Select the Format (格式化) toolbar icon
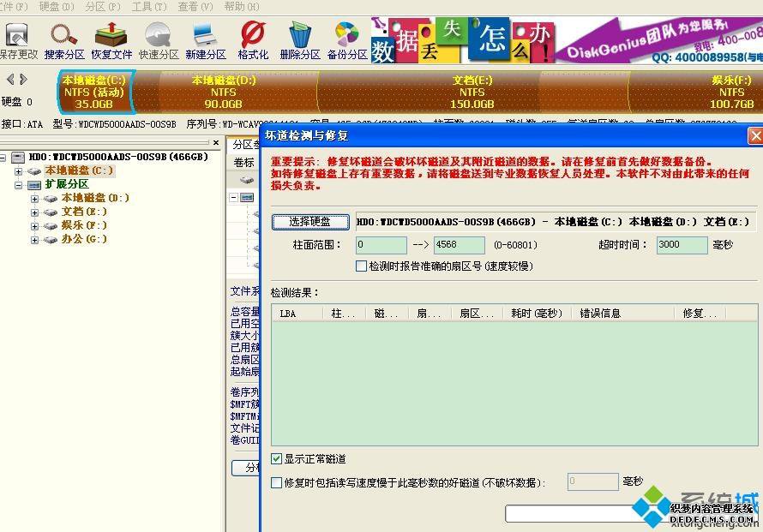Viewport: 763px width, 532px height. coord(253,41)
